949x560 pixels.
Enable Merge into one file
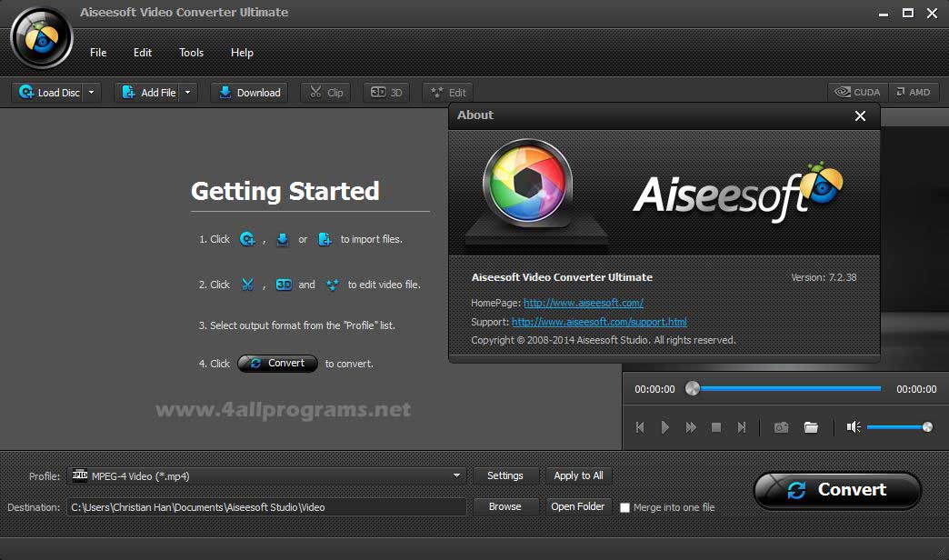625,507
